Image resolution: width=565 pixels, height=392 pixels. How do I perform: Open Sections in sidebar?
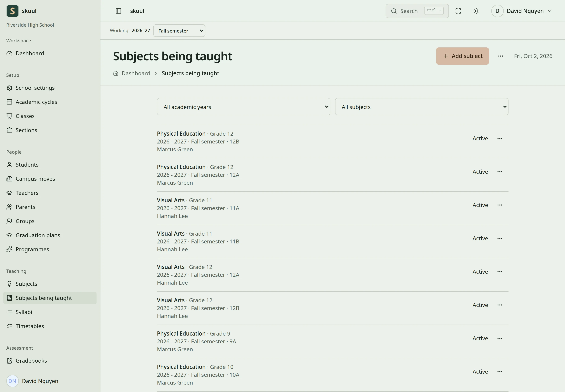pyautogui.click(x=50, y=130)
